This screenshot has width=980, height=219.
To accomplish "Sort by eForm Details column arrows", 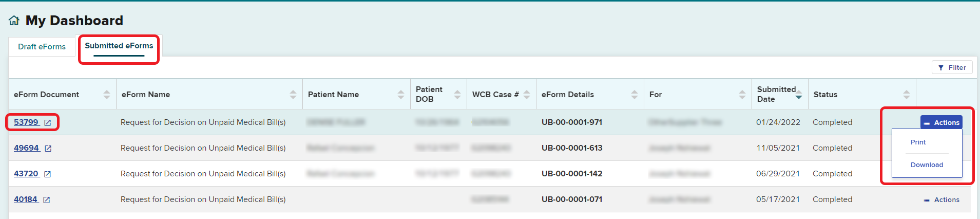I will [635, 95].
